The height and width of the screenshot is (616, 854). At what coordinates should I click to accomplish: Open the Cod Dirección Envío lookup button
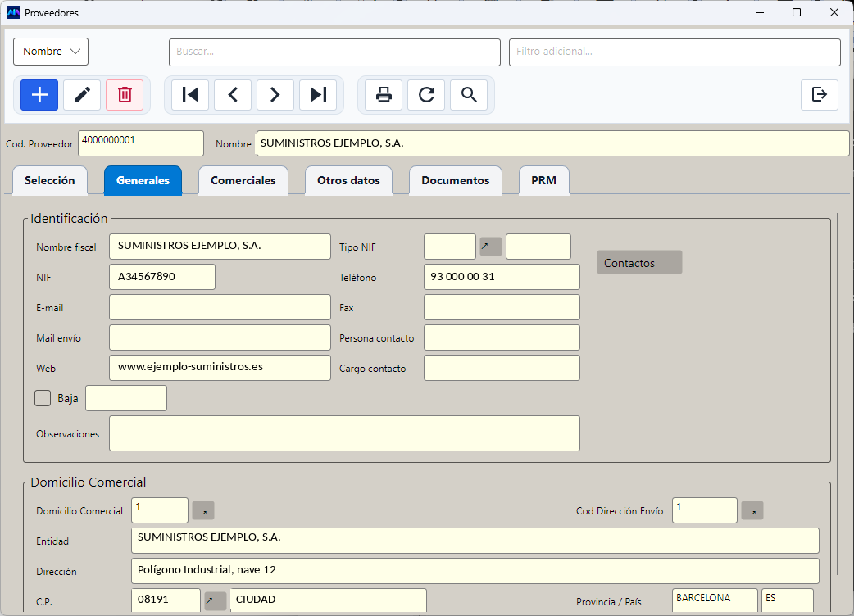pos(752,511)
